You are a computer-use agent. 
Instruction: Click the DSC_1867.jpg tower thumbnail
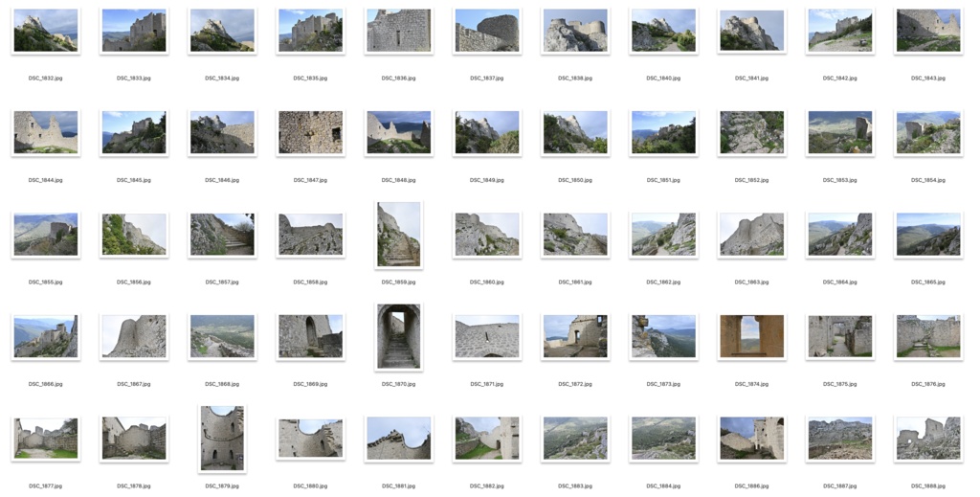(134, 336)
